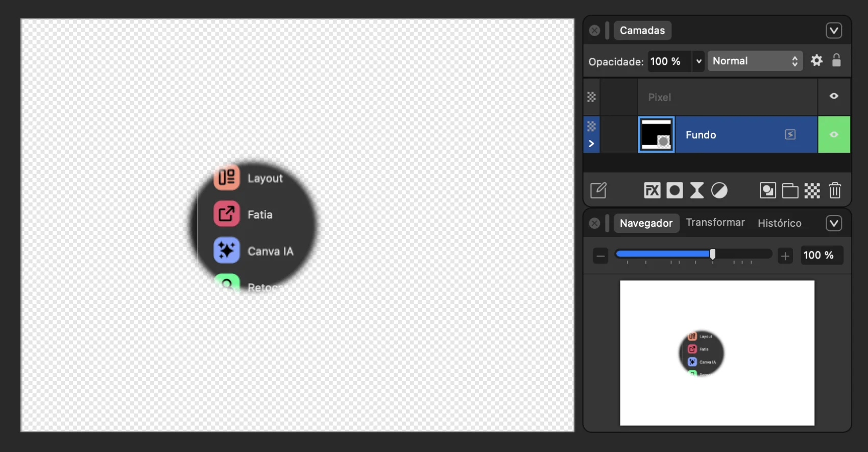Add live filter with hourglass icon

(x=696, y=191)
